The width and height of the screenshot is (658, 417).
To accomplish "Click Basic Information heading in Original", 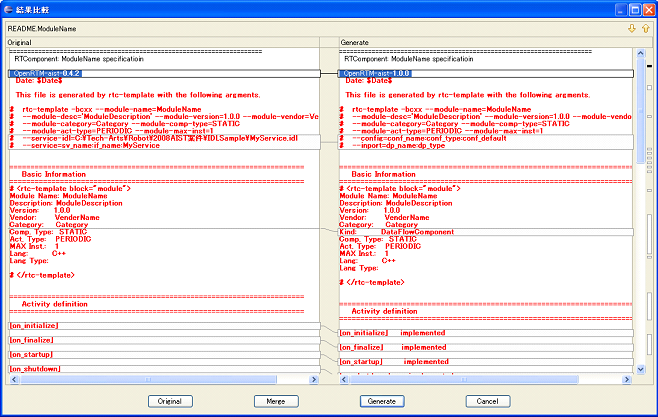I will 54,174.
